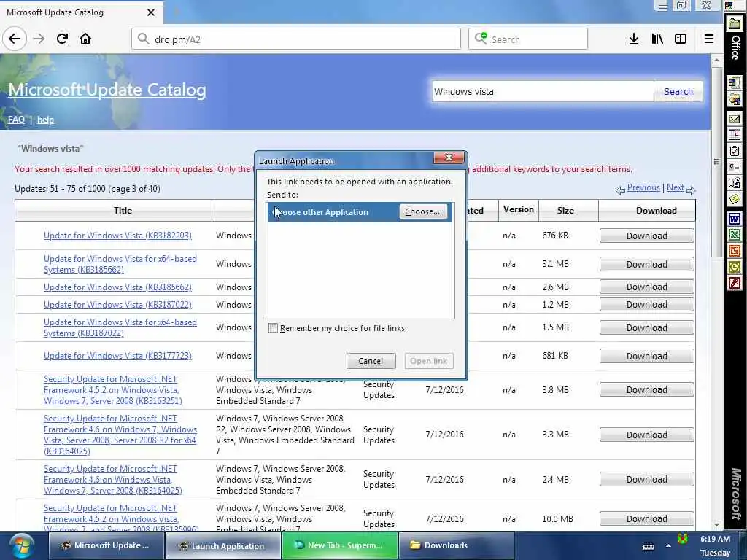Image resolution: width=747 pixels, height=560 pixels.
Task: Enable Remember my choice for file links
Action: (x=273, y=327)
